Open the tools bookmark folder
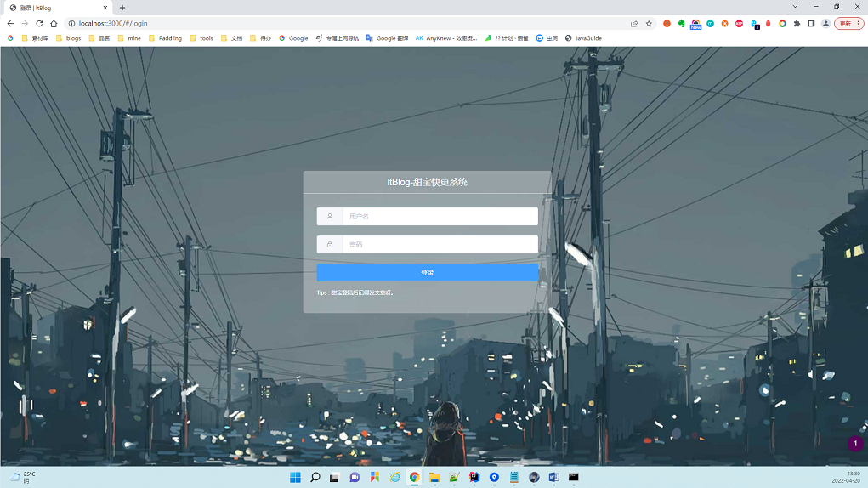 click(x=201, y=38)
